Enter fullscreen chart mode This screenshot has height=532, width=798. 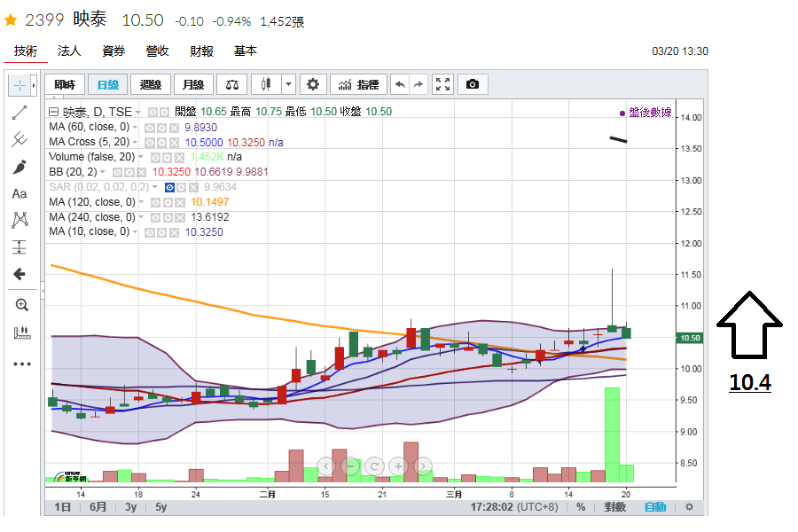[x=442, y=84]
